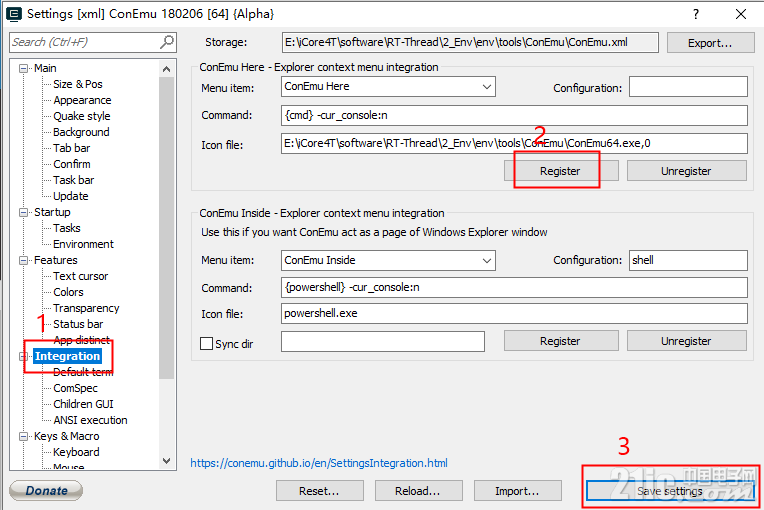Click the tree scrollbar up arrow
Image resolution: width=764 pixels, height=510 pixels.
coord(167,69)
